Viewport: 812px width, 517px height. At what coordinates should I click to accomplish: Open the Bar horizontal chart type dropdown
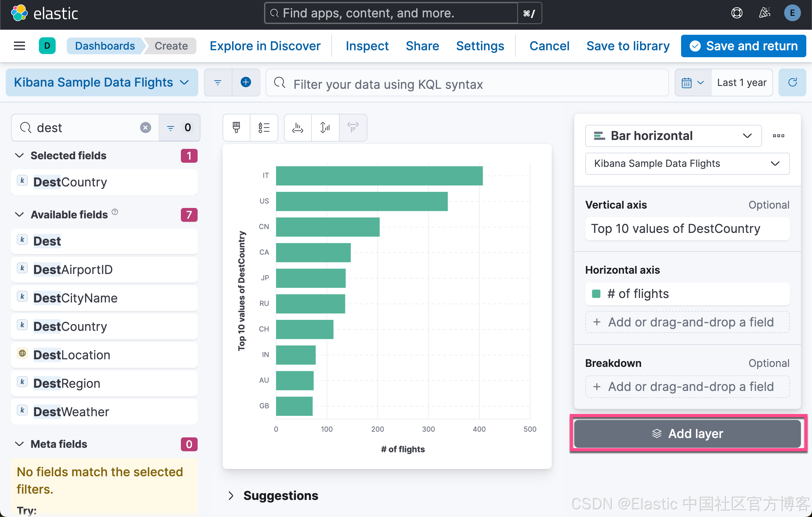tap(673, 136)
